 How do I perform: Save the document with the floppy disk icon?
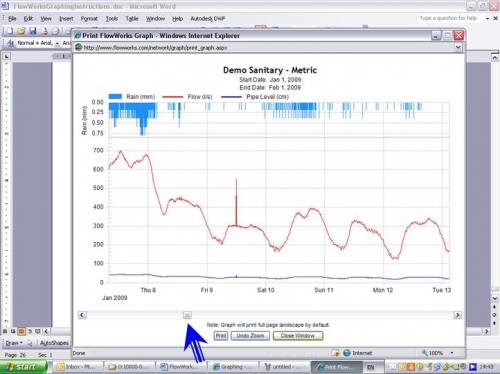[32, 31]
